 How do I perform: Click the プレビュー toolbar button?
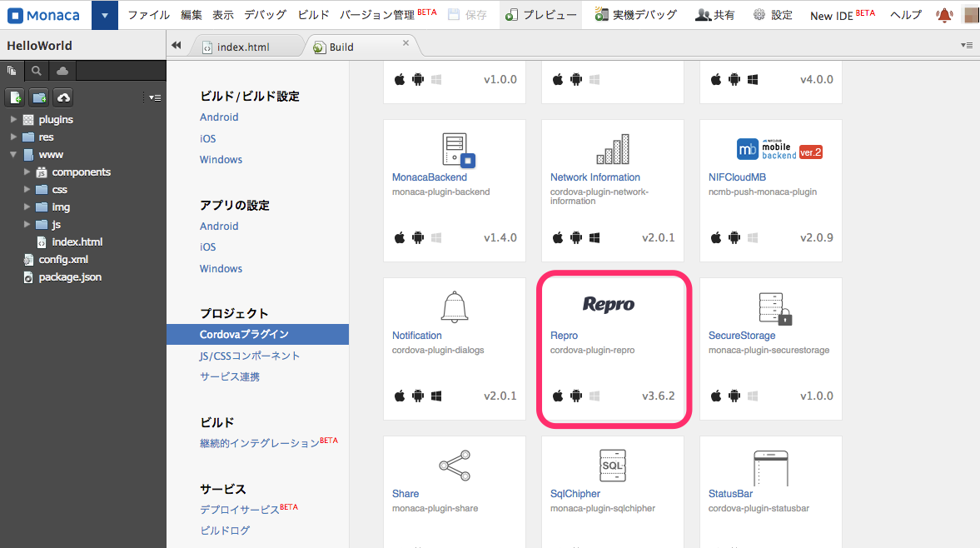(540, 15)
